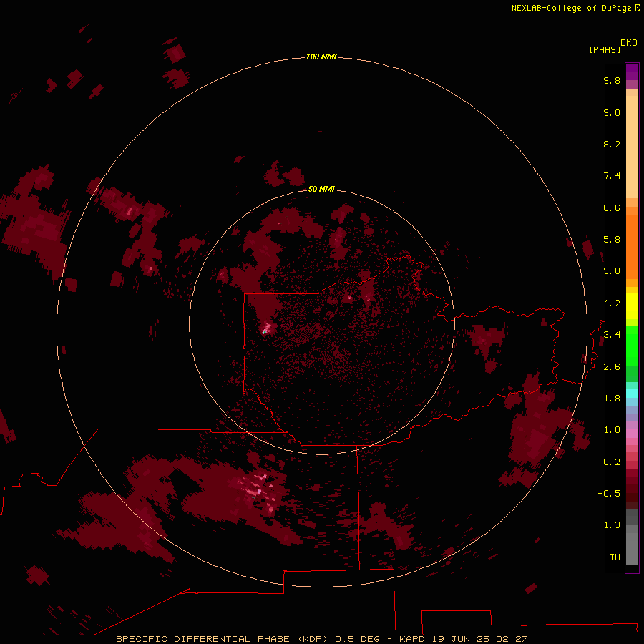The height and width of the screenshot is (644, 644).
Task: Click the bright cyan KDP core near radar center
Action: [265, 331]
